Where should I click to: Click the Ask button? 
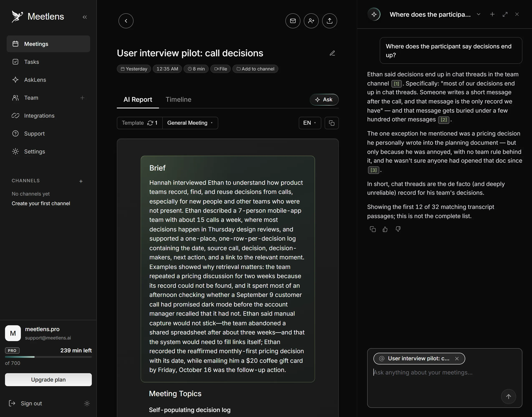pyautogui.click(x=324, y=100)
